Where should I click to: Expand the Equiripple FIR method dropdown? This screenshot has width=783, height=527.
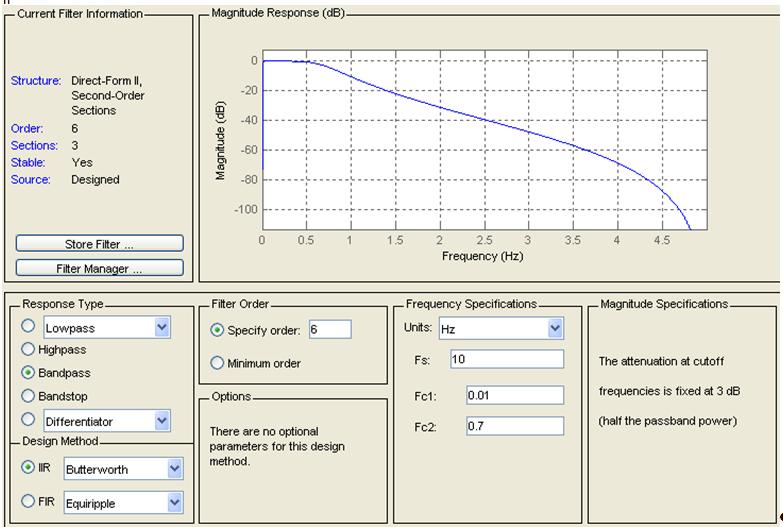pyautogui.click(x=175, y=503)
